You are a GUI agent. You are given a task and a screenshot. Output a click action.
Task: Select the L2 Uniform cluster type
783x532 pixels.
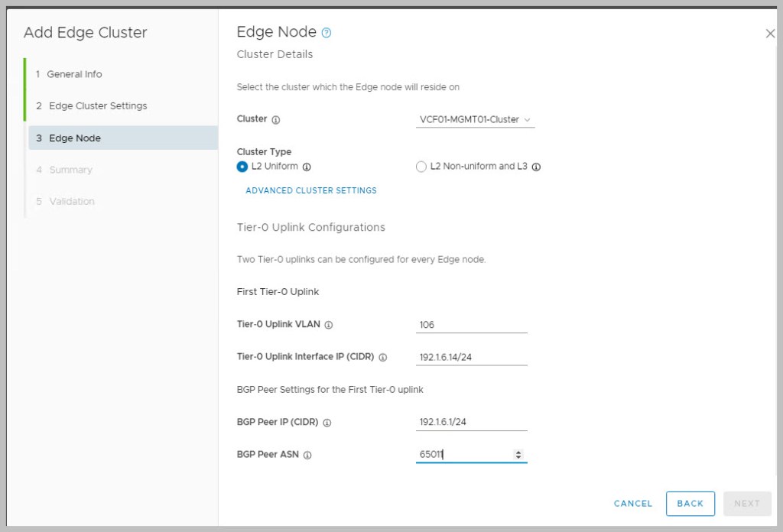click(x=242, y=167)
